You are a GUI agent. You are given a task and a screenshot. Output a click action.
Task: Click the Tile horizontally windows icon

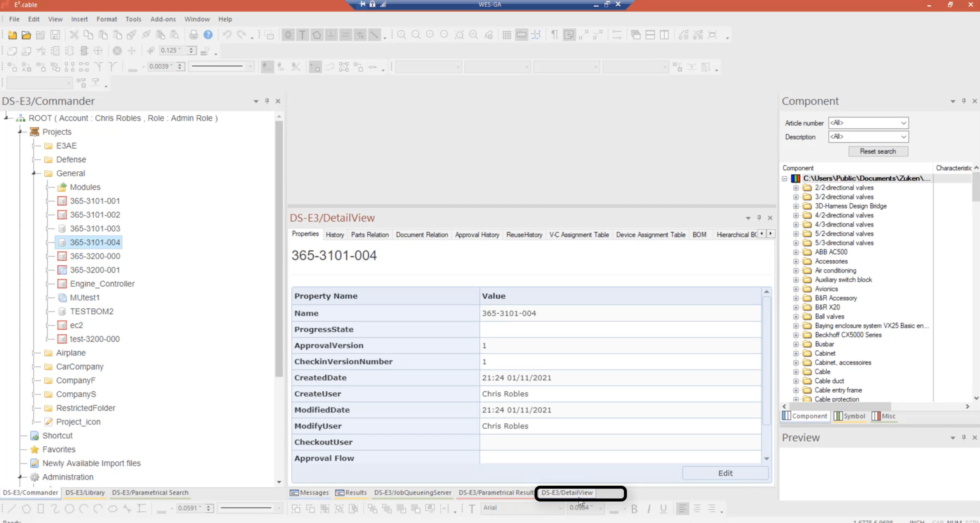click(x=650, y=35)
